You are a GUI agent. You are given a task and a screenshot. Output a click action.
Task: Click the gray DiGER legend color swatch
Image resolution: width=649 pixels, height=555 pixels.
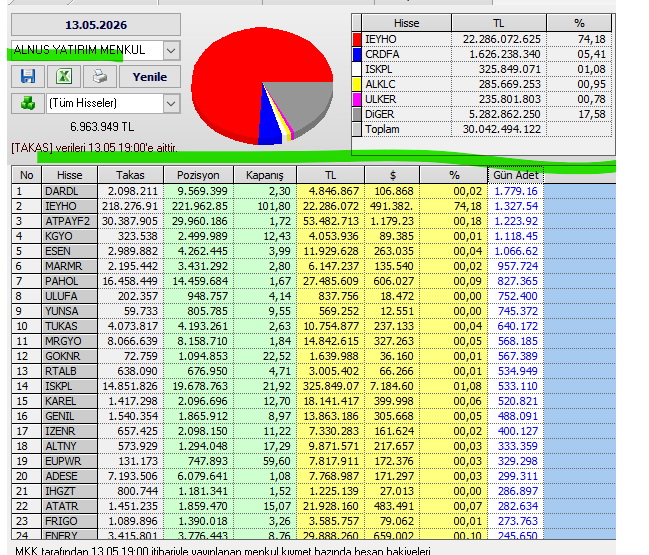pos(357,114)
